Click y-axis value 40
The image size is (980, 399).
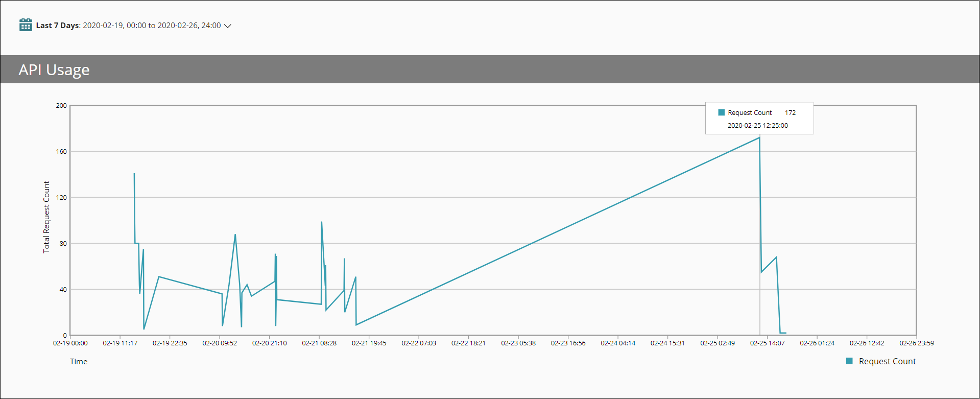click(63, 290)
